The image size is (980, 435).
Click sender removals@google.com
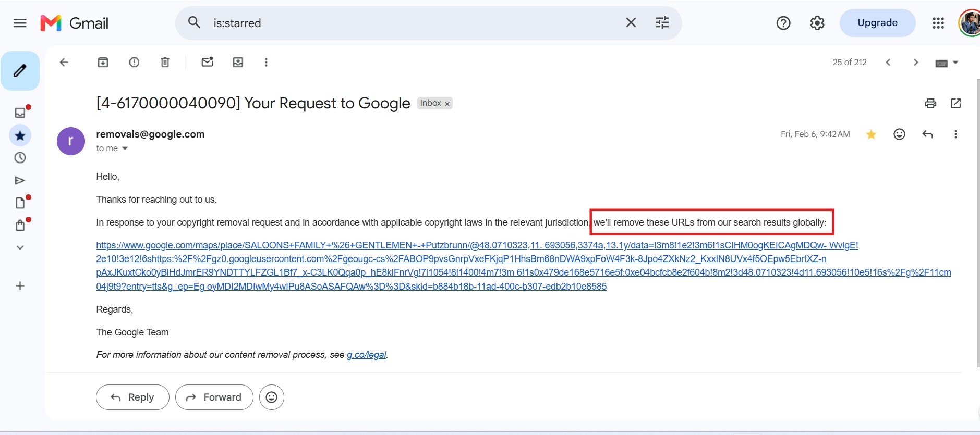[x=150, y=134]
